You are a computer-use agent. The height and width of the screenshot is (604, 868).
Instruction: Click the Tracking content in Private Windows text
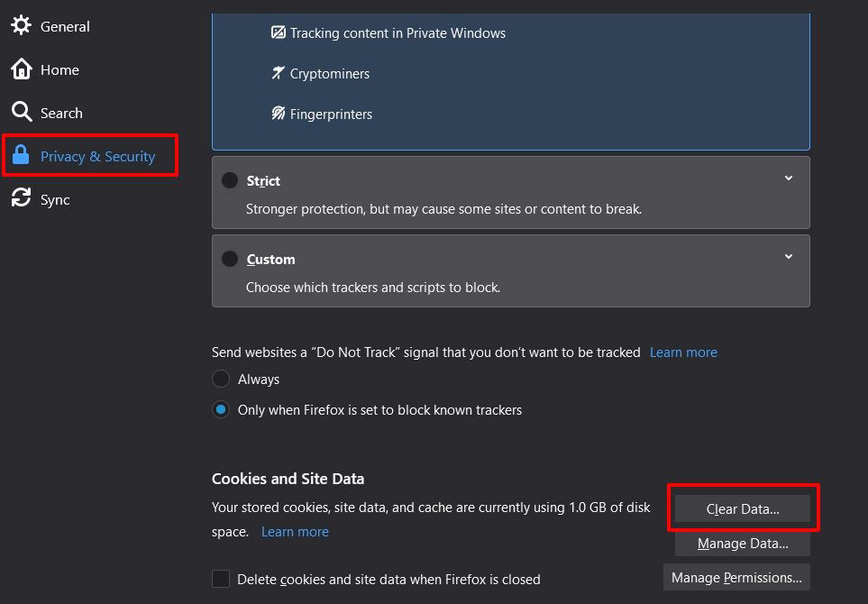pyautogui.click(x=397, y=33)
